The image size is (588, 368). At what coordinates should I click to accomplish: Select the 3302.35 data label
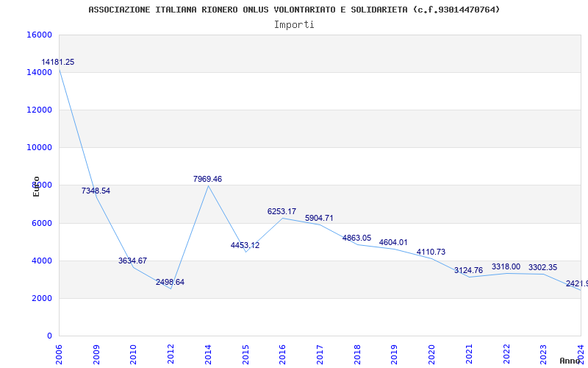(x=542, y=268)
